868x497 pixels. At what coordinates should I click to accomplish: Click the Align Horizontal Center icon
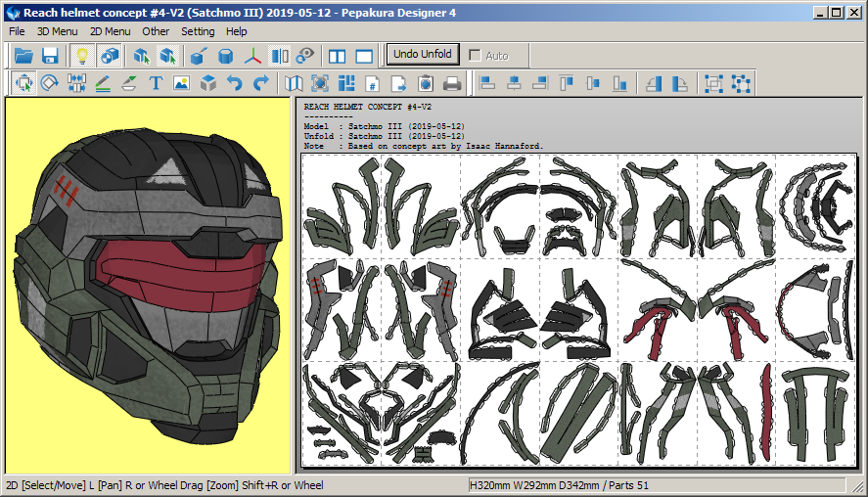(x=514, y=83)
